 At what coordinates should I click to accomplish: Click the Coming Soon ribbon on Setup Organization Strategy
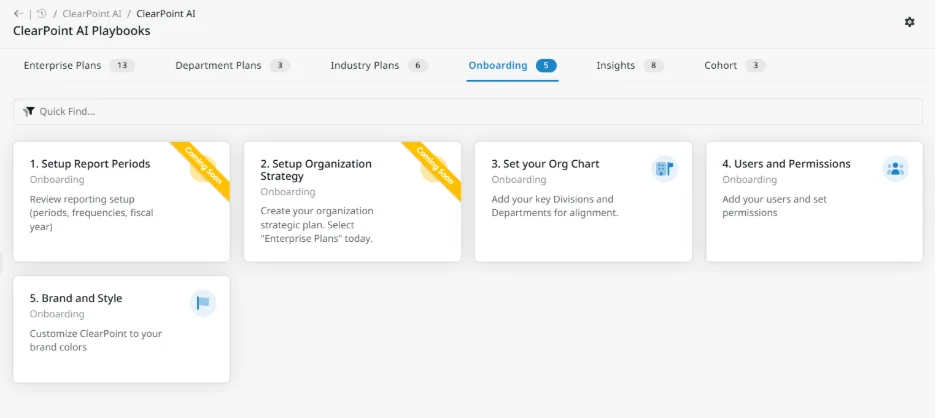pyautogui.click(x=435, y=166)
